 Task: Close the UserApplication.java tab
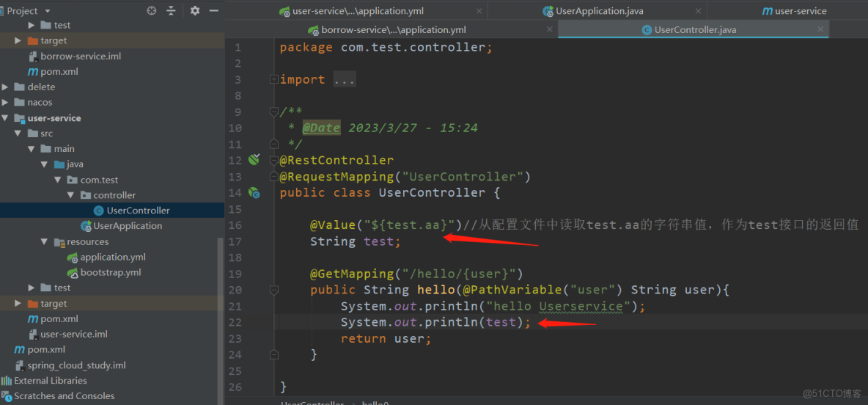[x=699, y=10]
